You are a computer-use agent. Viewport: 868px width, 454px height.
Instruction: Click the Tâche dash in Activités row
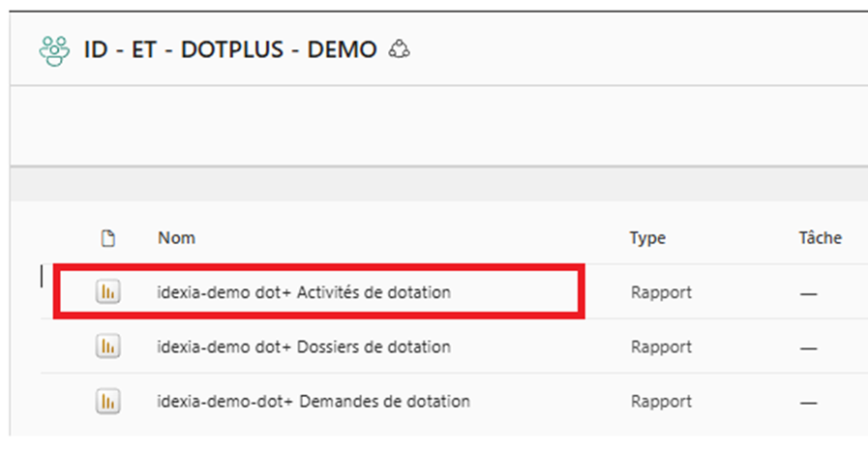[x=810, y=292]
